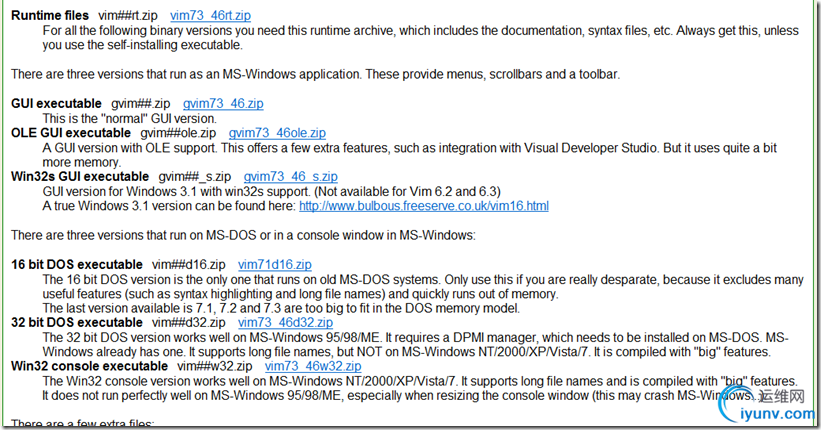The height and width of the screenshot is (430, 821).
Task: Click the 'OLE GUI executable' heading
Action: pyautogui.click(x=71, y=133)
